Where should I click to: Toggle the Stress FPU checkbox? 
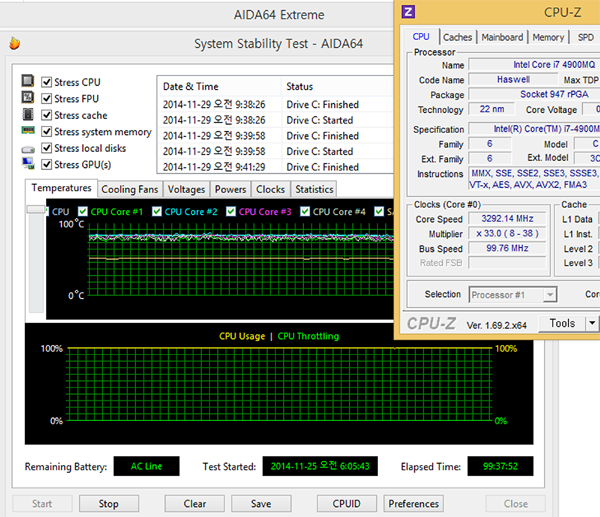pyautogui.click(x=46, y=99)
